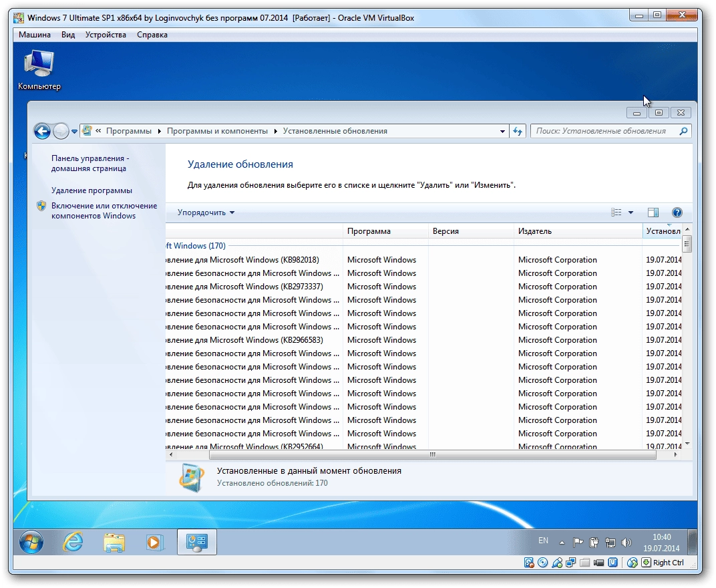
Task: Sort by the Версия column header
Action: pos(472,231)
